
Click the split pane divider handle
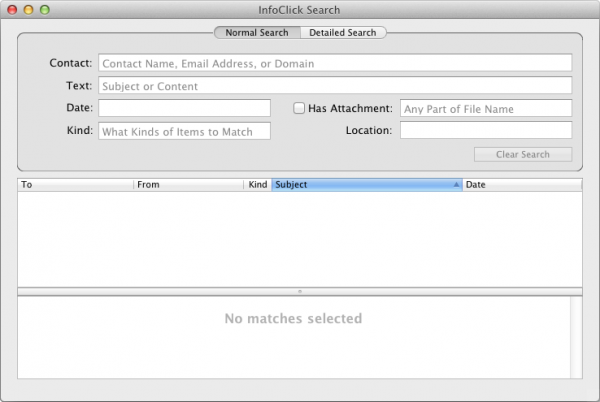pos(300,291)
